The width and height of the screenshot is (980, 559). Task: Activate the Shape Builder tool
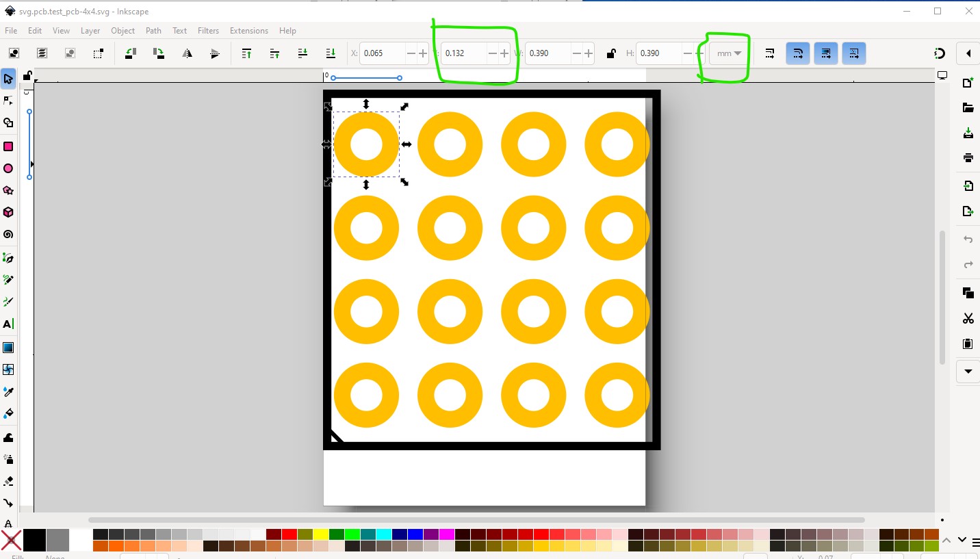click(x=8, y=123)
